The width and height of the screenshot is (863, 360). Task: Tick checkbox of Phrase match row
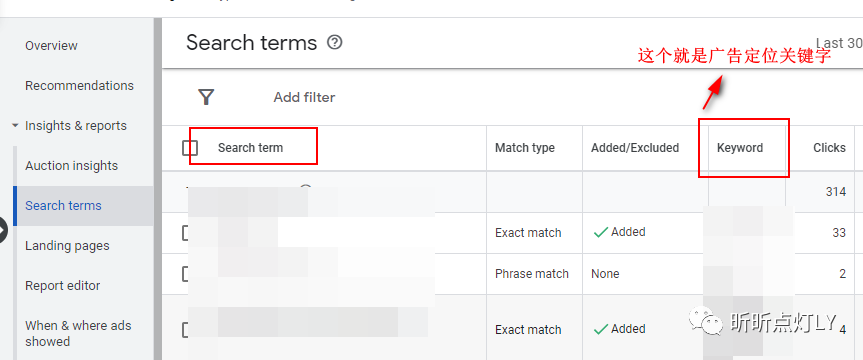click(x=185, y=274)
